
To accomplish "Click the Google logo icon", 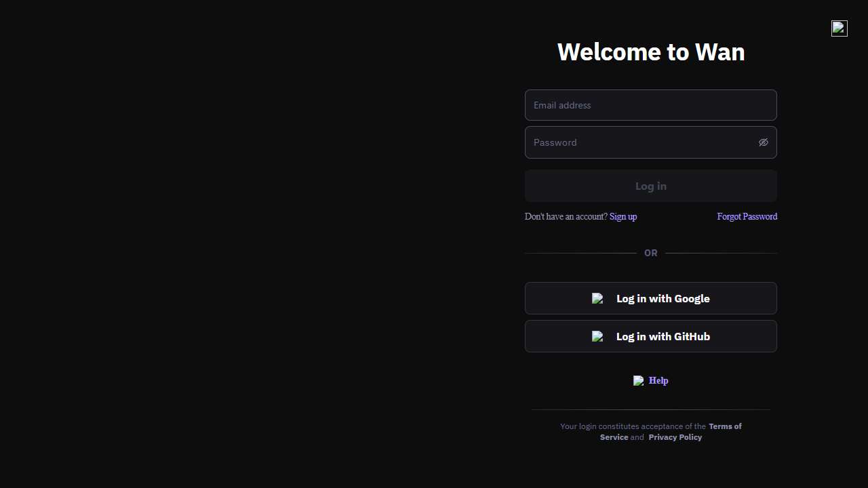I will [597, 298].
